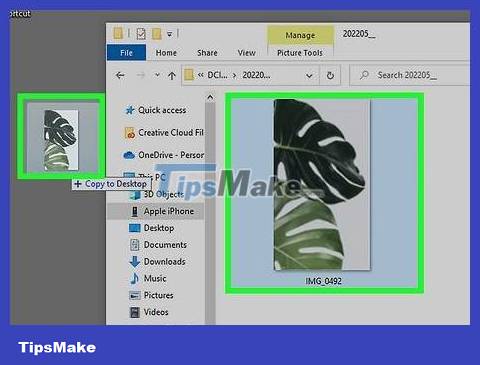This screenshot has width=480, height=365.
Task: Click the Apple iPhone device icon
Action: 134,211
